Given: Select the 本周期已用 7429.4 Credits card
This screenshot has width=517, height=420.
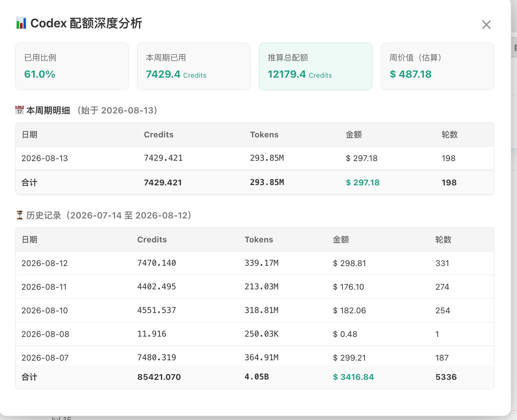Looking at the screenshot, I should [194, 66].
